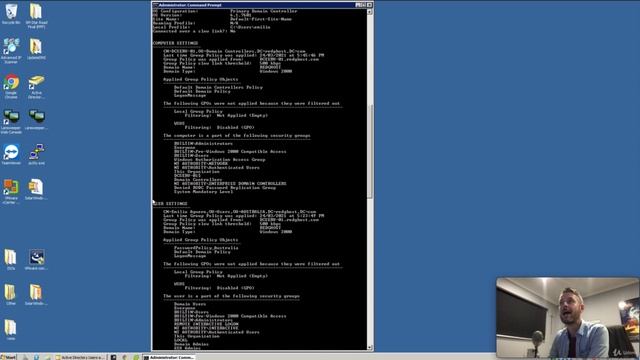Open the VMware desktop icon with a dark blue image

[36, 260]
